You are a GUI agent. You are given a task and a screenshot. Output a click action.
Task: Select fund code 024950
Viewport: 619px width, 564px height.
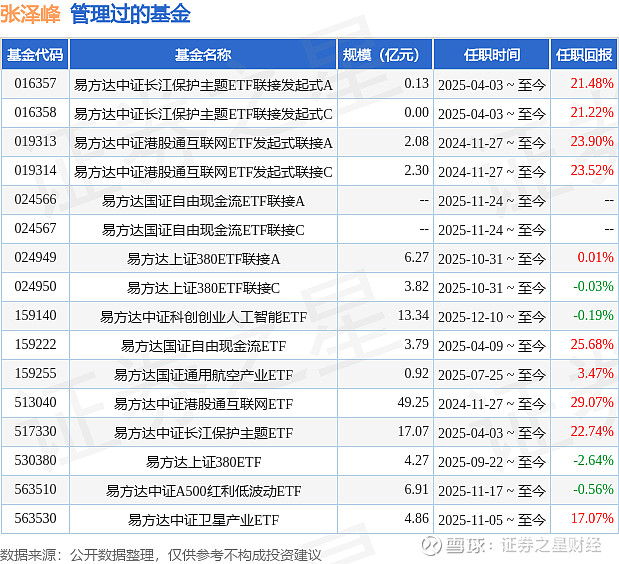(35, 287)
